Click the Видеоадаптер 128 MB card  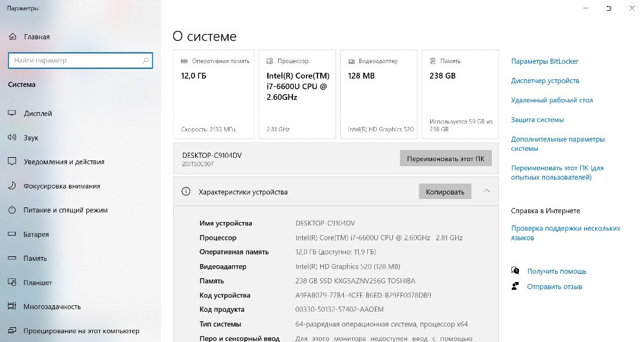click(379, 95)
